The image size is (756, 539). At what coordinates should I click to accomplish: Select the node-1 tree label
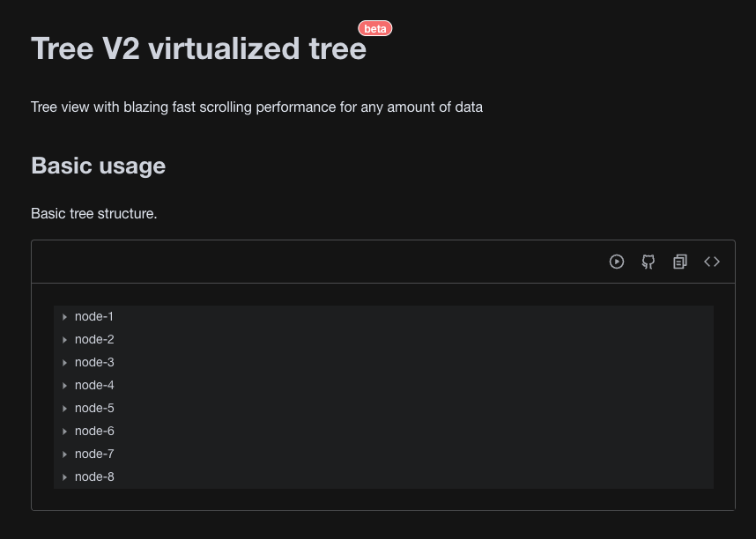pyautogui.click(x=94, y=317)
